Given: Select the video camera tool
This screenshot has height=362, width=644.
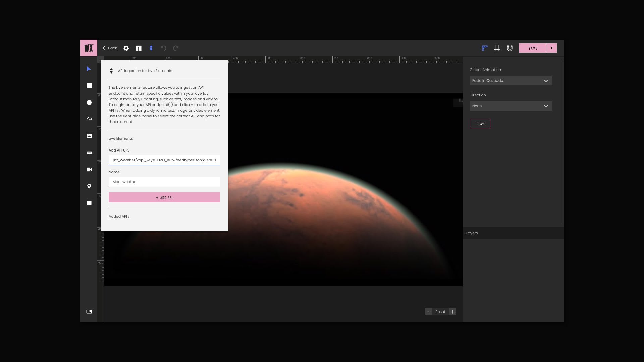Looking at the screenshot, I should [x=89, y=169].
